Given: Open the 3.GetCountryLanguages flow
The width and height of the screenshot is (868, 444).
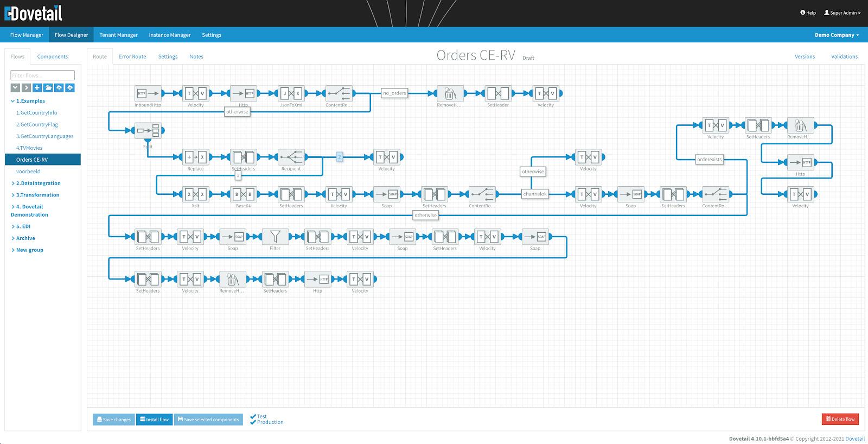Looking at the screenshot, I should 44,136.
